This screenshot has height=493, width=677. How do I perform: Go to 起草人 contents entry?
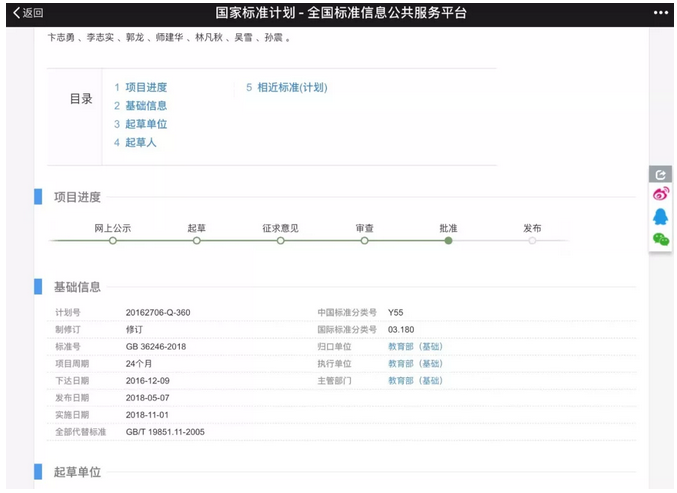pos(135,143)
